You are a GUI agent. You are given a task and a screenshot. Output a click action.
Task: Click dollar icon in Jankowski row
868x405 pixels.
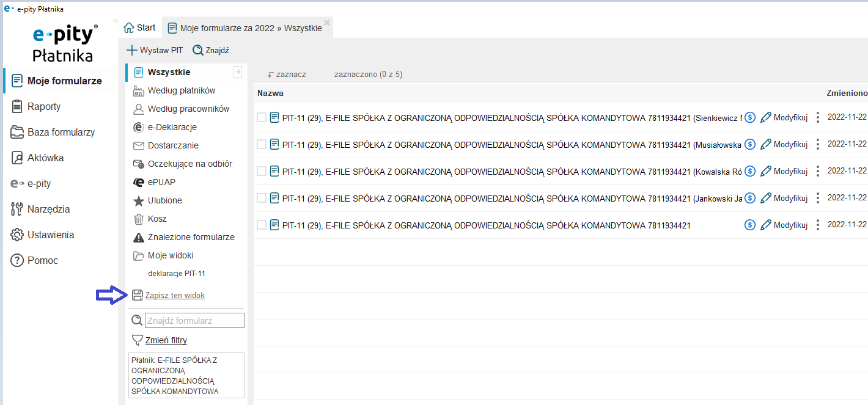click(x=750, y=199)
